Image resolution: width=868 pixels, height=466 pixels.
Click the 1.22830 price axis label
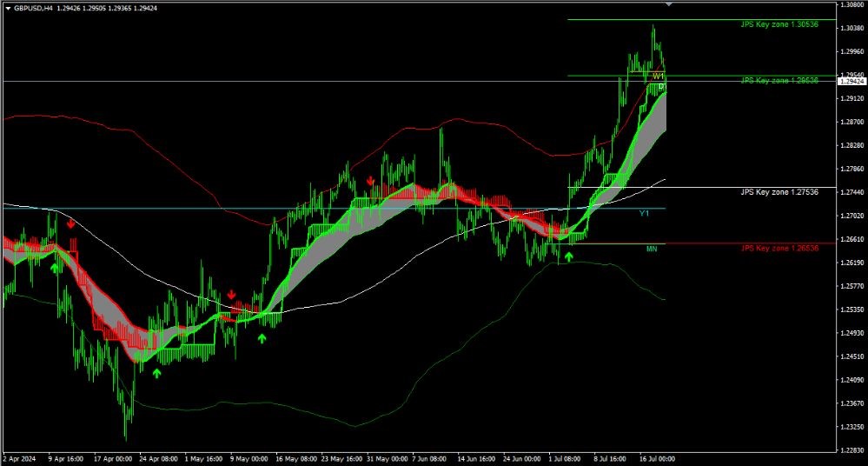tap(852, 450)
